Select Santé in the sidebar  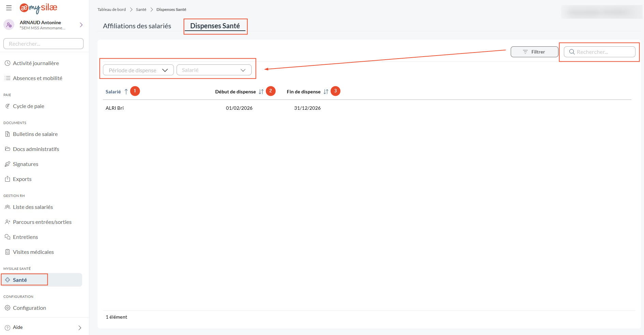tap(41, 280)
